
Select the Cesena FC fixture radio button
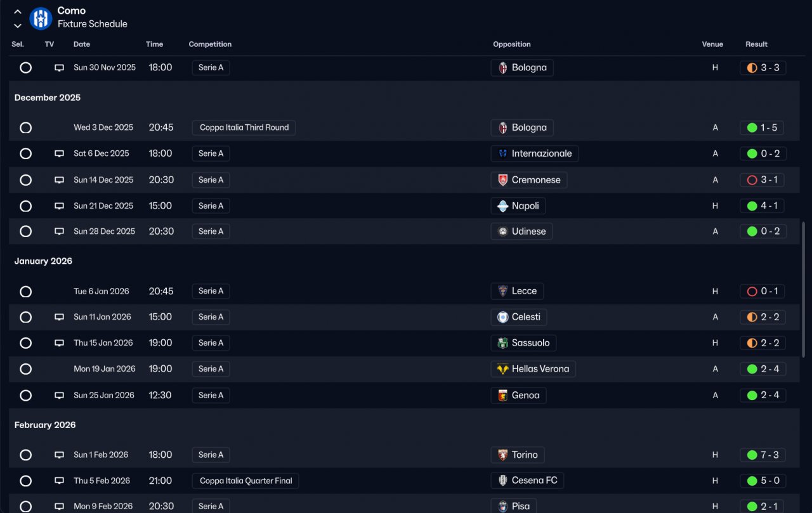[x=25, y=481]
